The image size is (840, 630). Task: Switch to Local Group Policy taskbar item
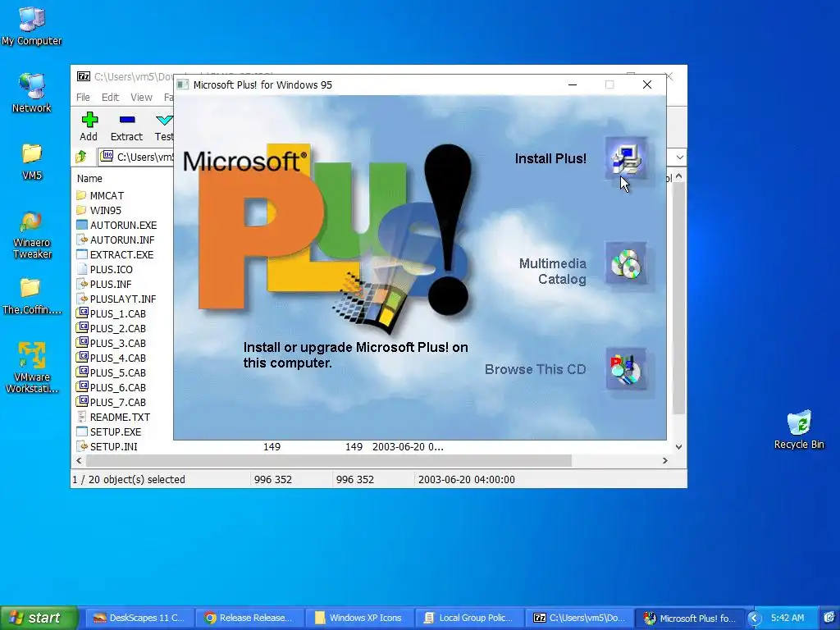coord(468,619)
